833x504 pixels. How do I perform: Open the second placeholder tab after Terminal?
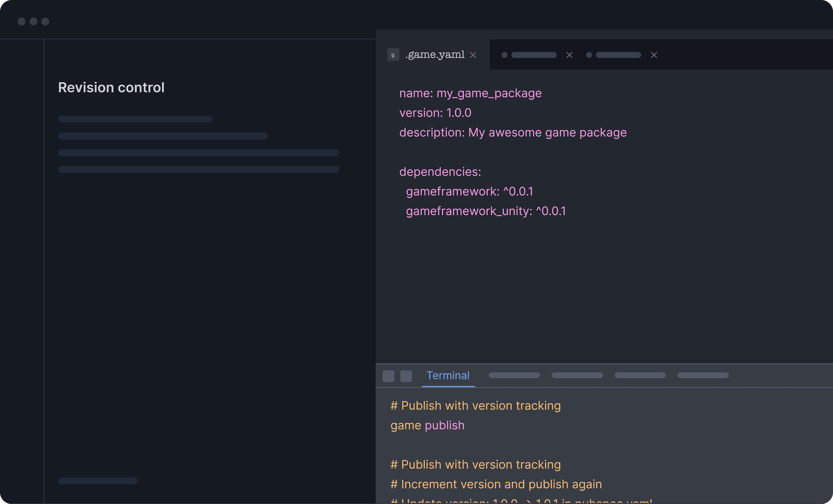click(577, 375)
